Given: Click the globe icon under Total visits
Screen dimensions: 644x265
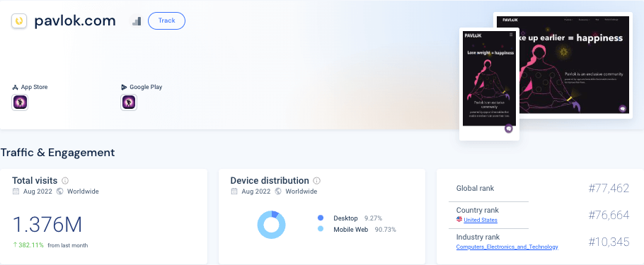Looking at the screenshot, I should tap(60, 192).
